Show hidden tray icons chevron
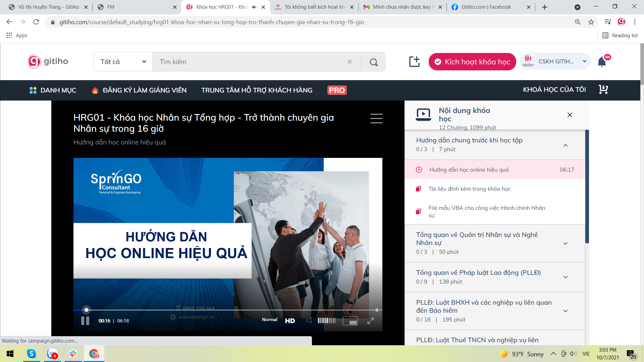Screen dimensions: 644x362 coord(553,354)
